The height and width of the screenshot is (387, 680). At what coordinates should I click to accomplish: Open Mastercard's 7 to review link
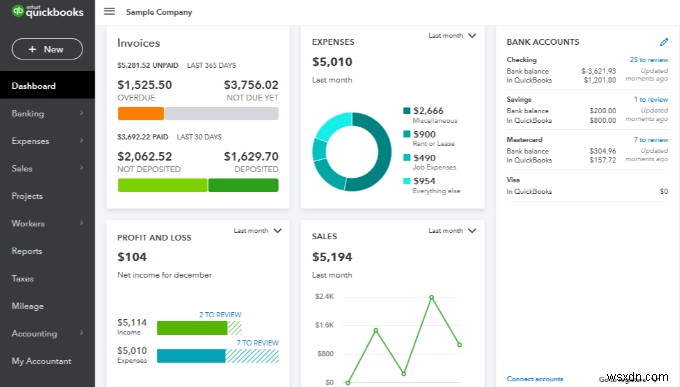pos(651,140)
